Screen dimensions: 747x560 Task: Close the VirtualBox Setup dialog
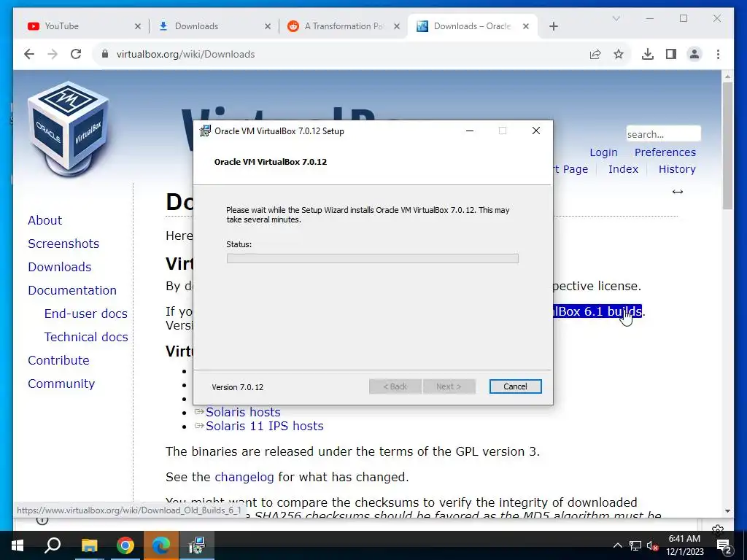pos(536,131)
